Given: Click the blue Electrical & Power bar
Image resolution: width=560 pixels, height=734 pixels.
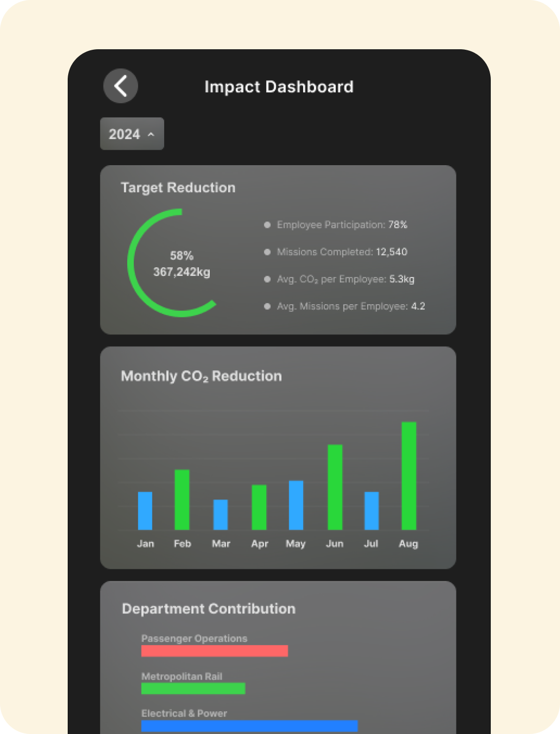Looking at the screenshot, I should pos(250,726).
